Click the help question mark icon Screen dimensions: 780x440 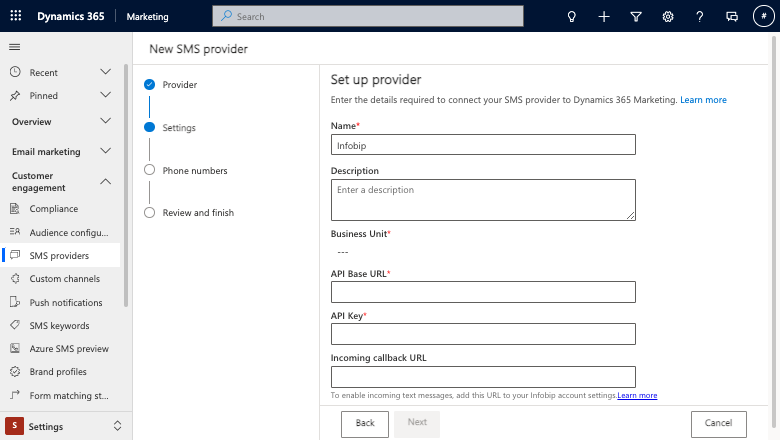(x=699, y=16)
